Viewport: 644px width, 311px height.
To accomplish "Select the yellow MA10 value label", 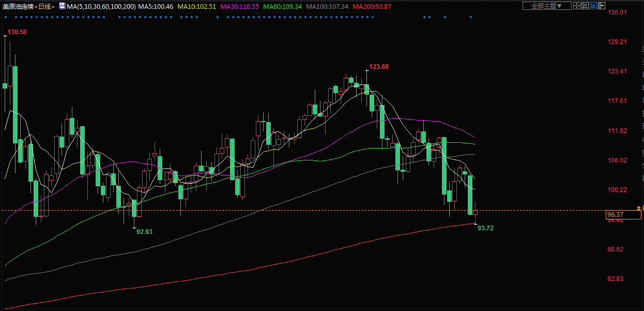I will tap(196, 6).
